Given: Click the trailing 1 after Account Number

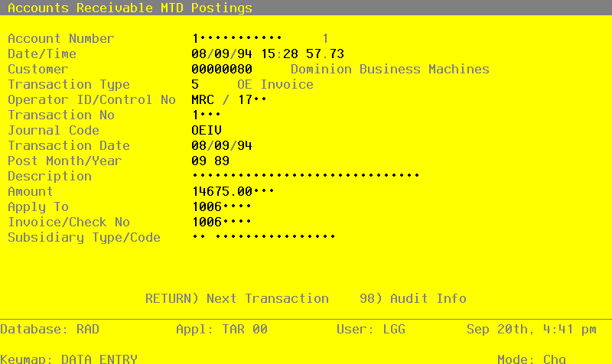Looking at the screenshot, I should coord(325,38).
